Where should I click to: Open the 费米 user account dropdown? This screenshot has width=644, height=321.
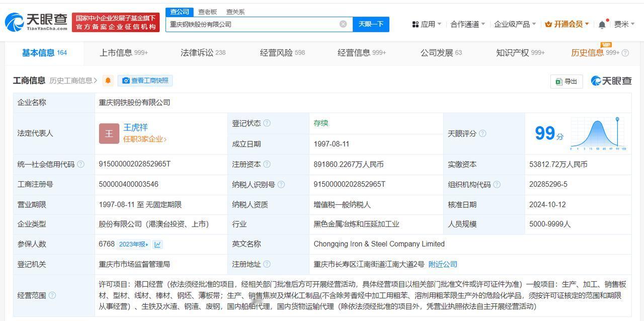(x=624, y=24)
